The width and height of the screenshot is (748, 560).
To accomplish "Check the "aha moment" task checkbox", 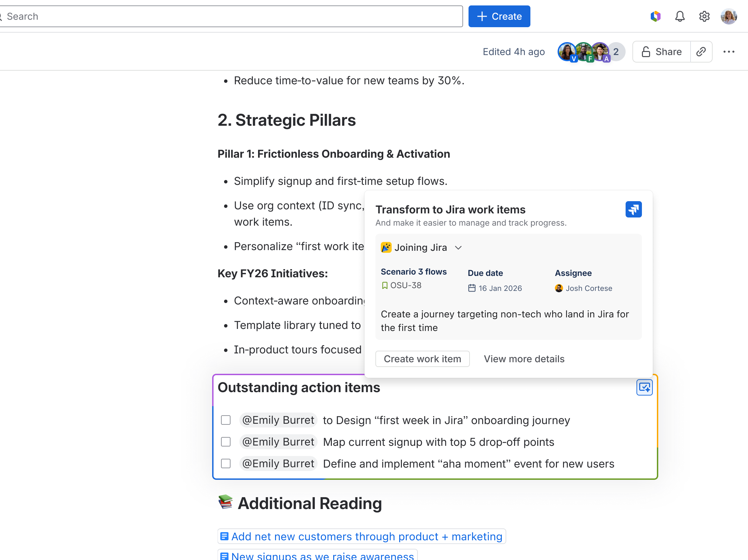I will 226,463.
